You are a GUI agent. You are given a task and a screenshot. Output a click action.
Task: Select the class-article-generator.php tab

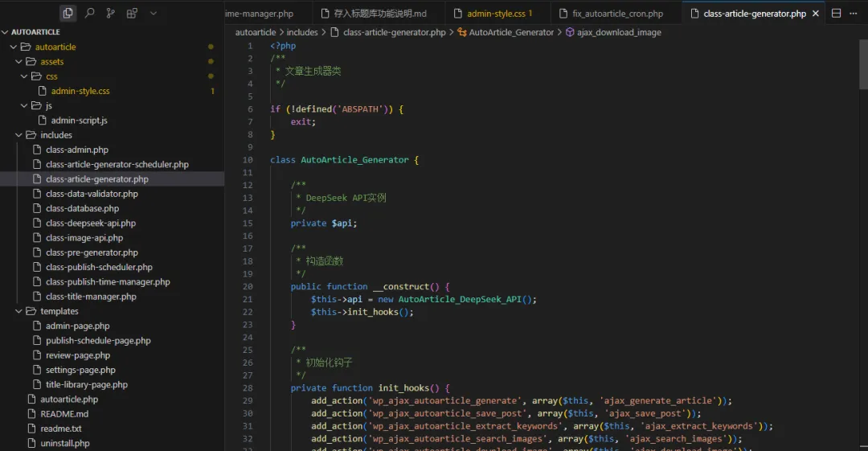coord(755,14)
